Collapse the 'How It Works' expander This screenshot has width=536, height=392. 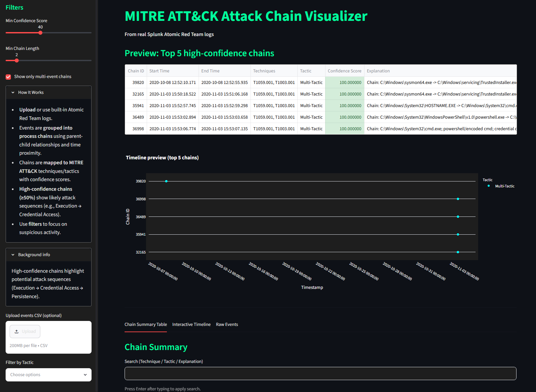(49, 93)
